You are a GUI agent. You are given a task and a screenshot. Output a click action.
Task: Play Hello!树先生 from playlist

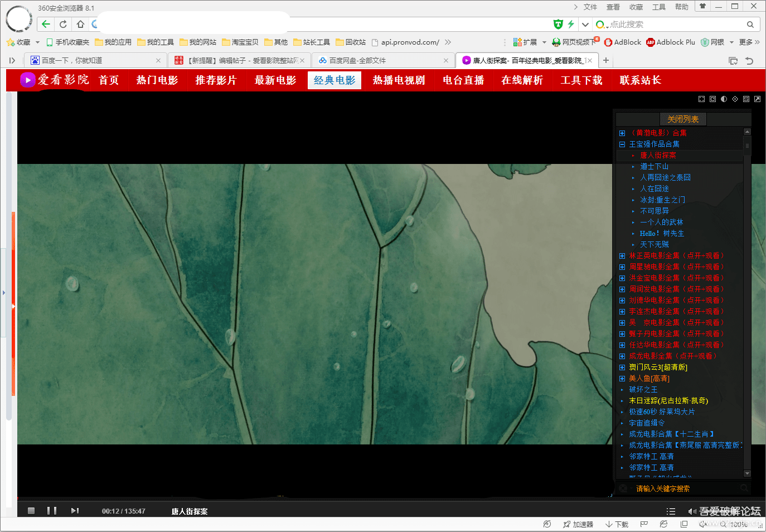(662, 233)
